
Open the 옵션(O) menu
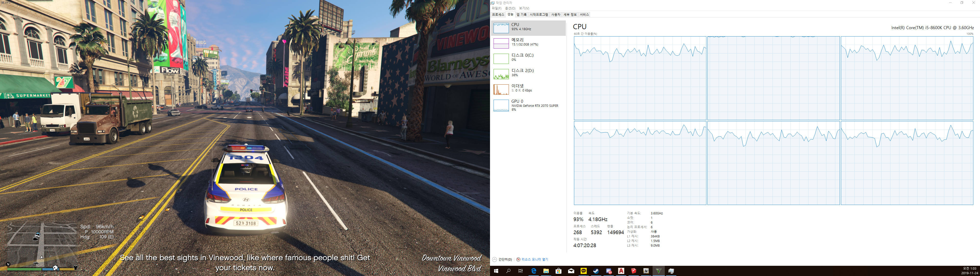click(x=510, y=8)
